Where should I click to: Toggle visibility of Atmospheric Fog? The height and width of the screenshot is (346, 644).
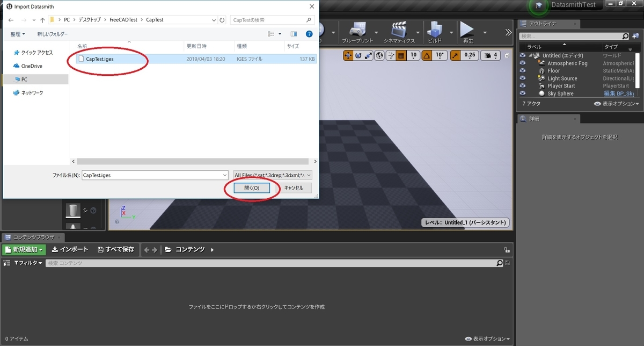tap(523, 63)
